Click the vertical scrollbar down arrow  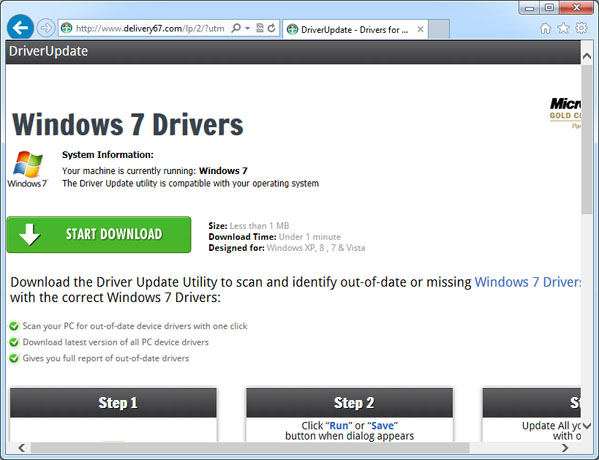point(586,426)
